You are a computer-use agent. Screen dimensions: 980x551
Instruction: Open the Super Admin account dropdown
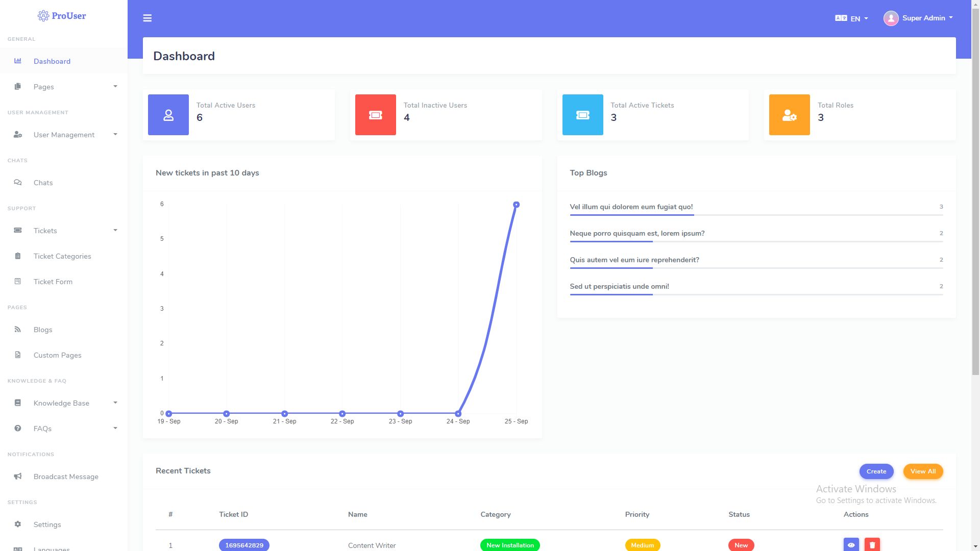(918, 18)
